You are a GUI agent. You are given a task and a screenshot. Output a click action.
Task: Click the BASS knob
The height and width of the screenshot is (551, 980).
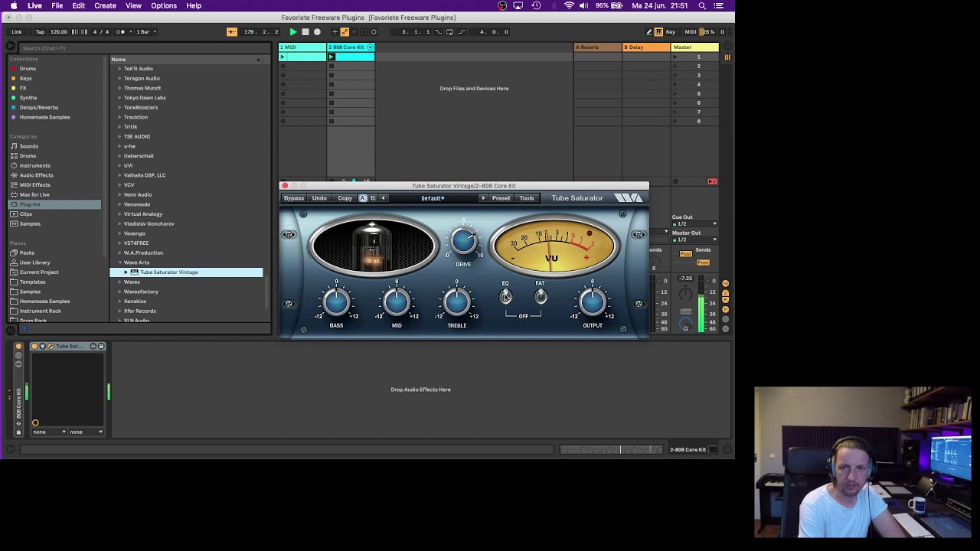pos(336,303)
